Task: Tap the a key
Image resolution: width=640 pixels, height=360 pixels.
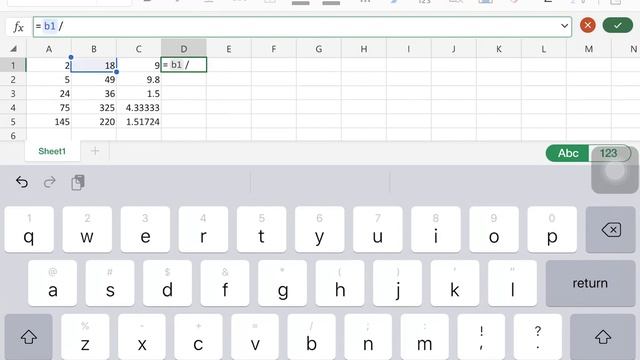Action: [53, 283]
